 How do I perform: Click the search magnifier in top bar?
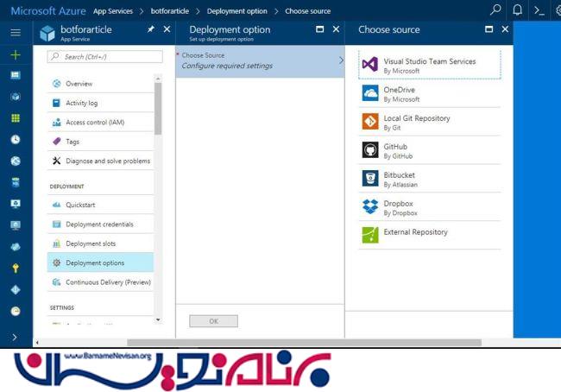click(x=495, y=9)
